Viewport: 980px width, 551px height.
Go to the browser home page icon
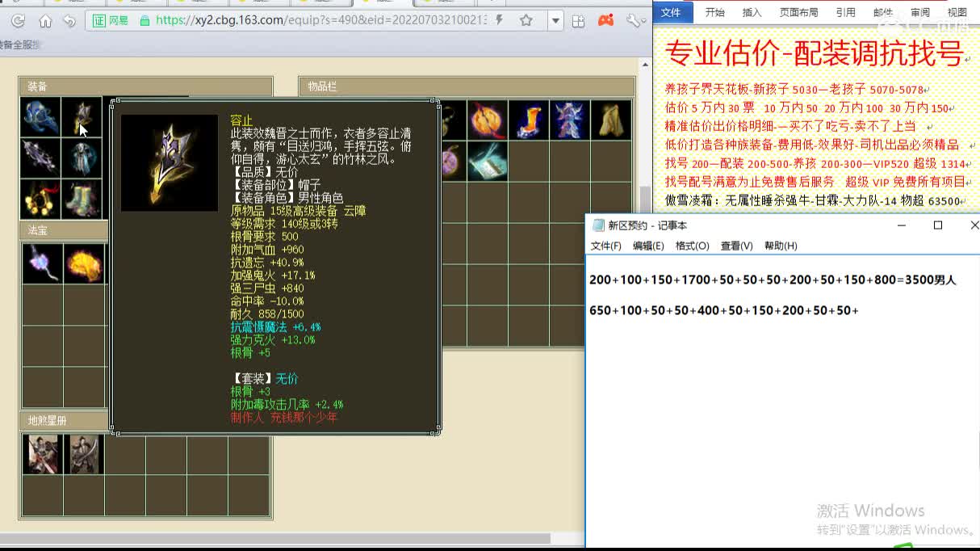tap(45, 21)
